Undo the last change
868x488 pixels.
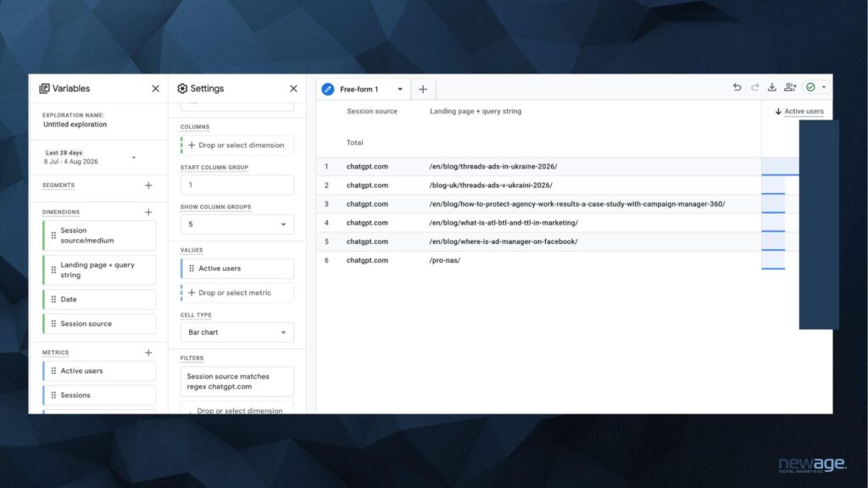737,87
